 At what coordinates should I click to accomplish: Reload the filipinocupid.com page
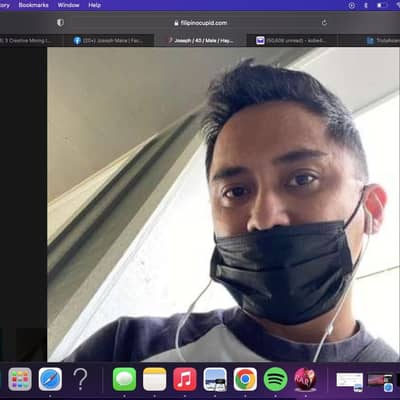[324, 23]
